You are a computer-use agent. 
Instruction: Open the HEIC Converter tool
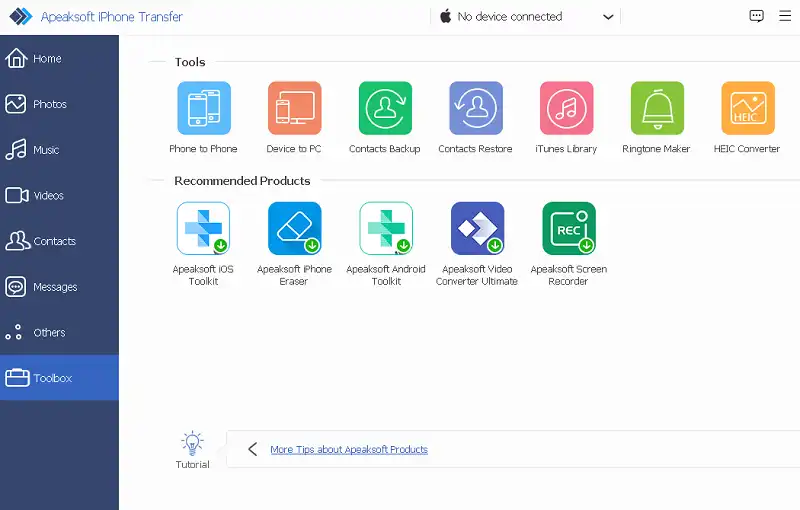747,109
